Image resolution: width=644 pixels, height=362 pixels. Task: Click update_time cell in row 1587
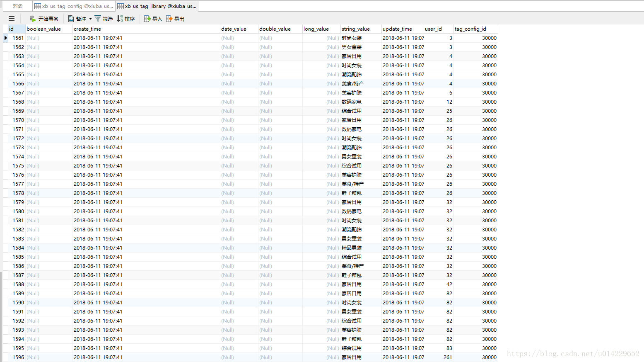click(403, 275)
